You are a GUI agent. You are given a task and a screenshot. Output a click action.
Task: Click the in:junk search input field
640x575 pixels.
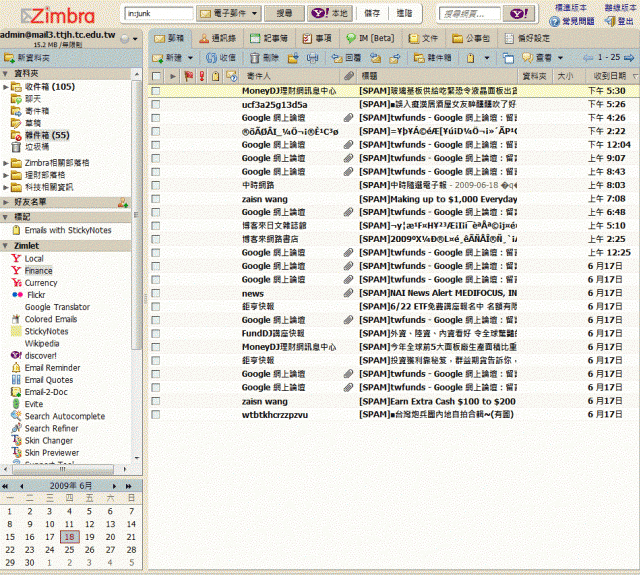(x=158, y=13)
